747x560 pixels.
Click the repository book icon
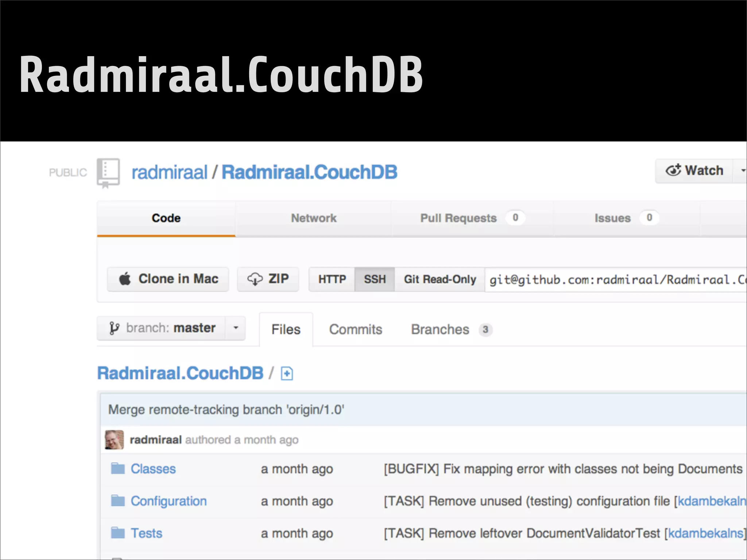click(108, 173)
